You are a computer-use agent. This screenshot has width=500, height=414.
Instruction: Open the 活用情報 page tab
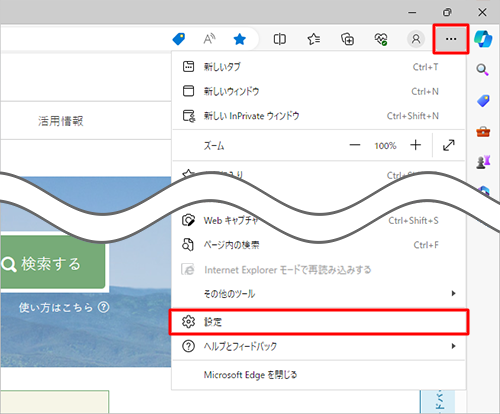click(x=60, y=121)
